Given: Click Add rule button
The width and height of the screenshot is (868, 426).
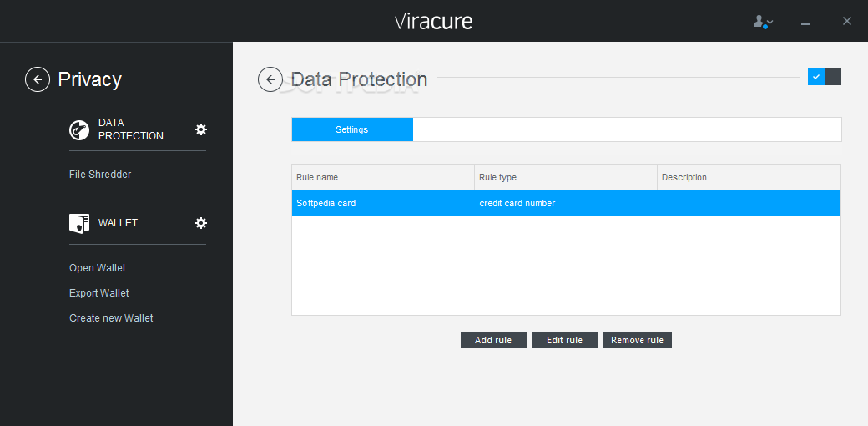Looking at the screenshot, I should tap(494, 340).
